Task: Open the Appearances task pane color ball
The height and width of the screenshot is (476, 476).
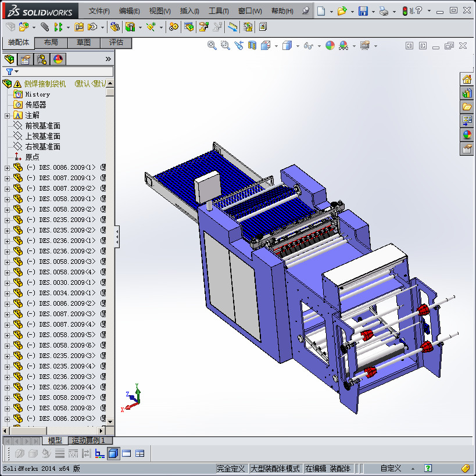Action: click(x=467, y=134)
